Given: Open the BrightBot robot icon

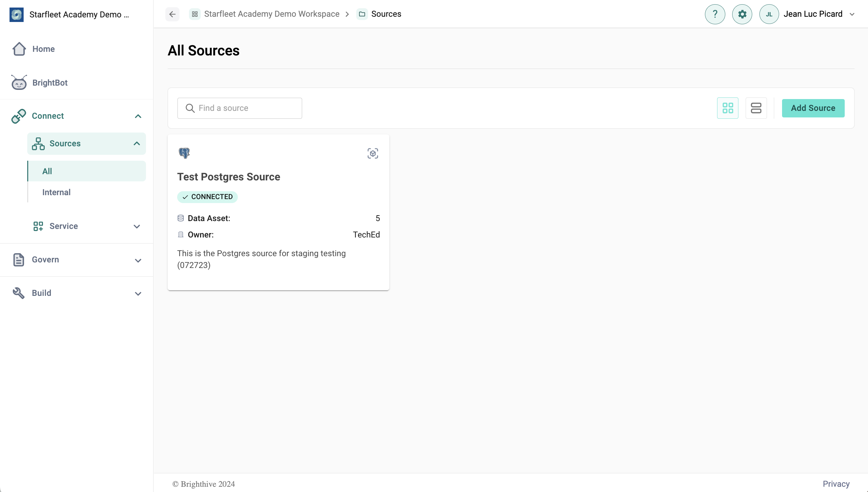Looking at the screenshot, I should [x=19, y=82].
